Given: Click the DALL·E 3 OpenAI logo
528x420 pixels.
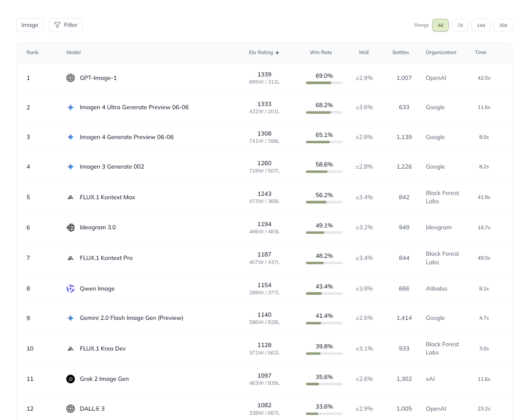Looking at the screenshot, I should [70, 409].
